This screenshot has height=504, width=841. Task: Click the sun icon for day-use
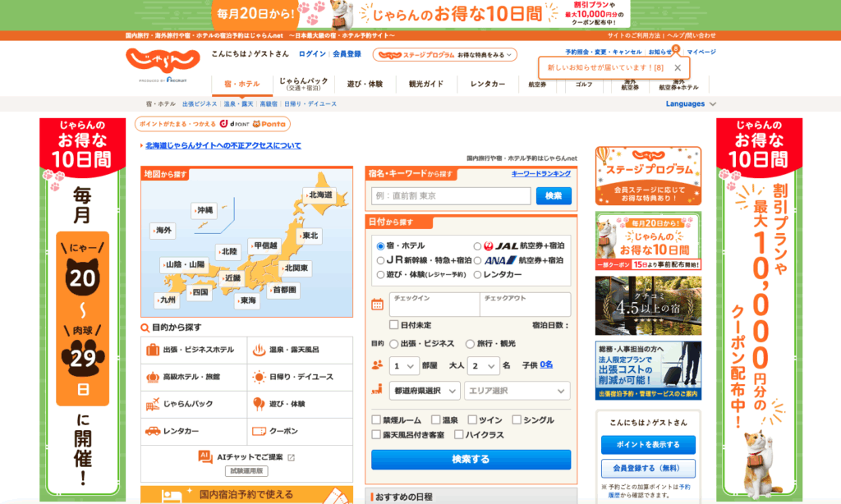click(259, 377)
